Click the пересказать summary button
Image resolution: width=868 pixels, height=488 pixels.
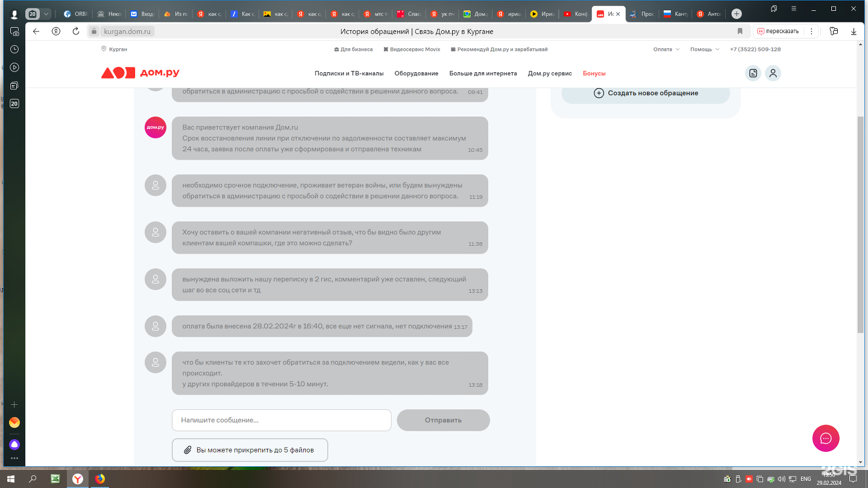tap(778, 31)
